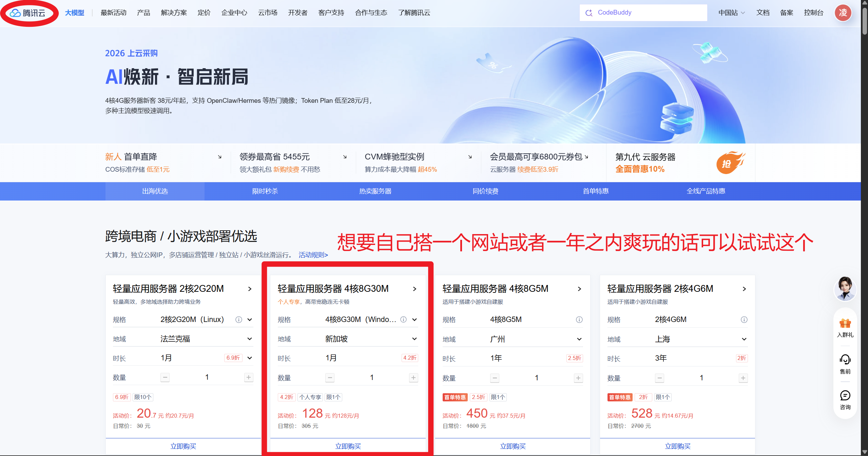
Task: Open the 第九代 云服务器 promo card
Action: click(680, 163)
